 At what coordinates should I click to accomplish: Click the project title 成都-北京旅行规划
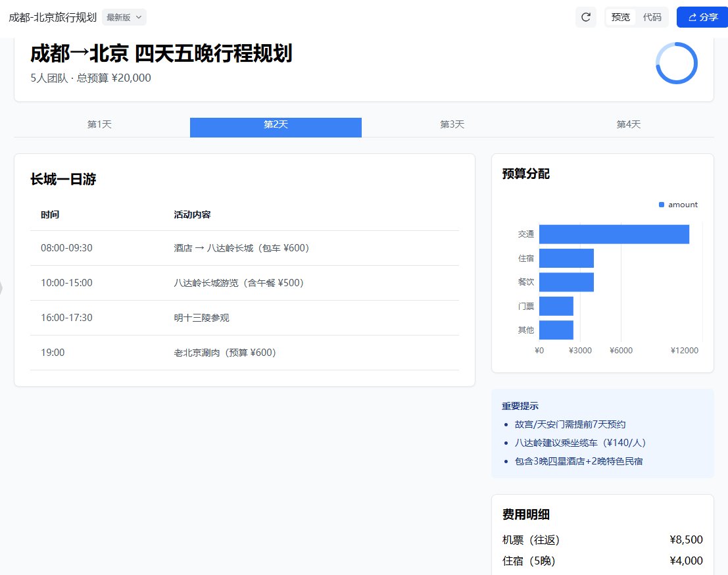[53, 17]
